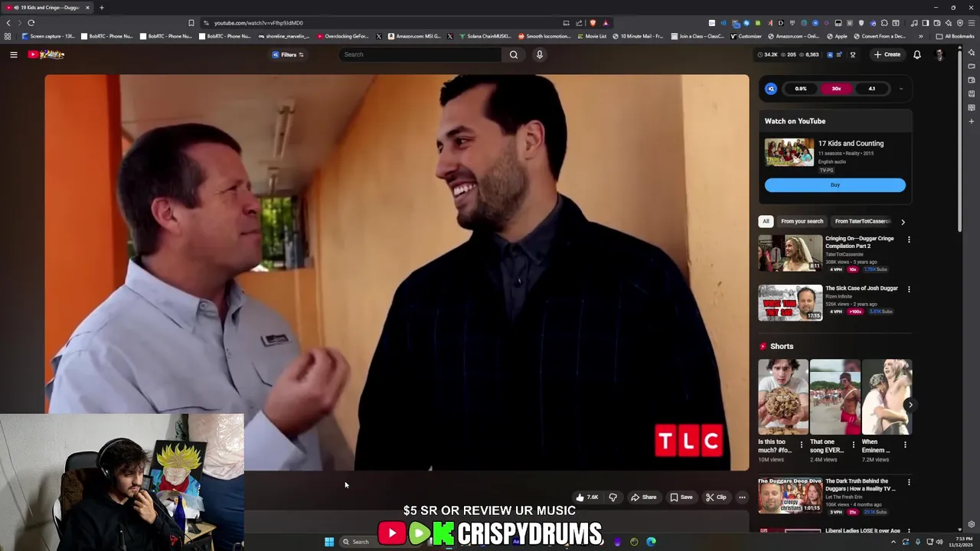
Task: Open the 'Movie List' bookmark
Action: (x=591, y=36)
